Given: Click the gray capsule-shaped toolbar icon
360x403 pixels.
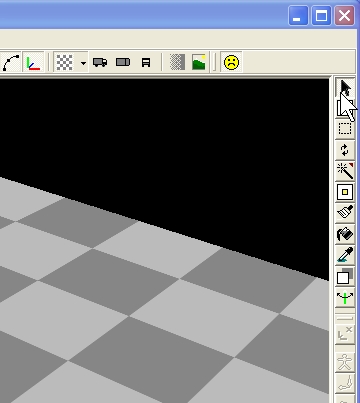Looking at the screenshot, I should click(123, 62).
